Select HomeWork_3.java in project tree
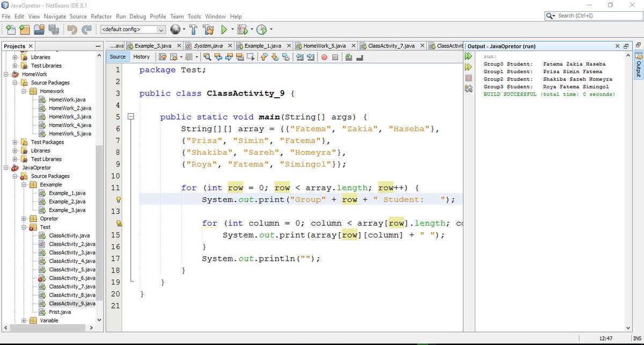The width and height of the screenshot is (644, 345). (x=70, y=117)
